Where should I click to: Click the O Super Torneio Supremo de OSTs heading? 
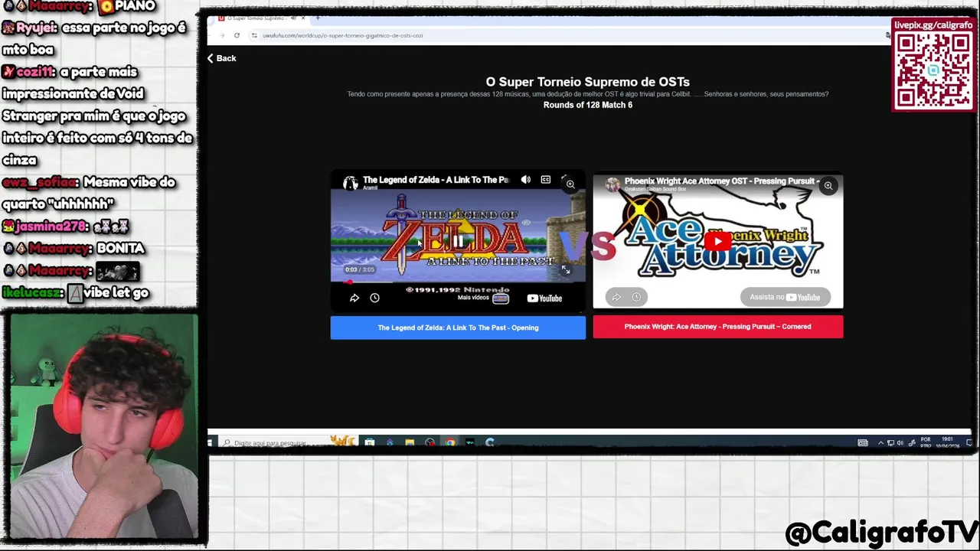coord(587,82)
